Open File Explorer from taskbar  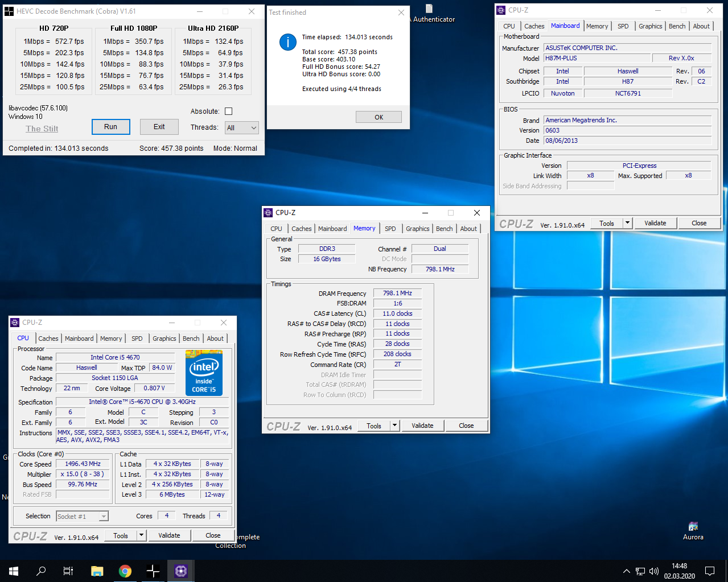point(97,571)
